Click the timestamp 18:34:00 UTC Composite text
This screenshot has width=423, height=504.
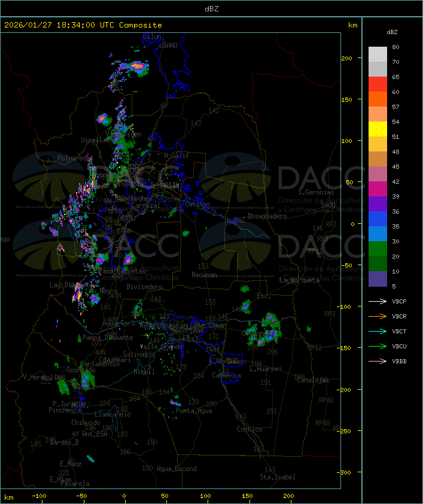(109, 25)
